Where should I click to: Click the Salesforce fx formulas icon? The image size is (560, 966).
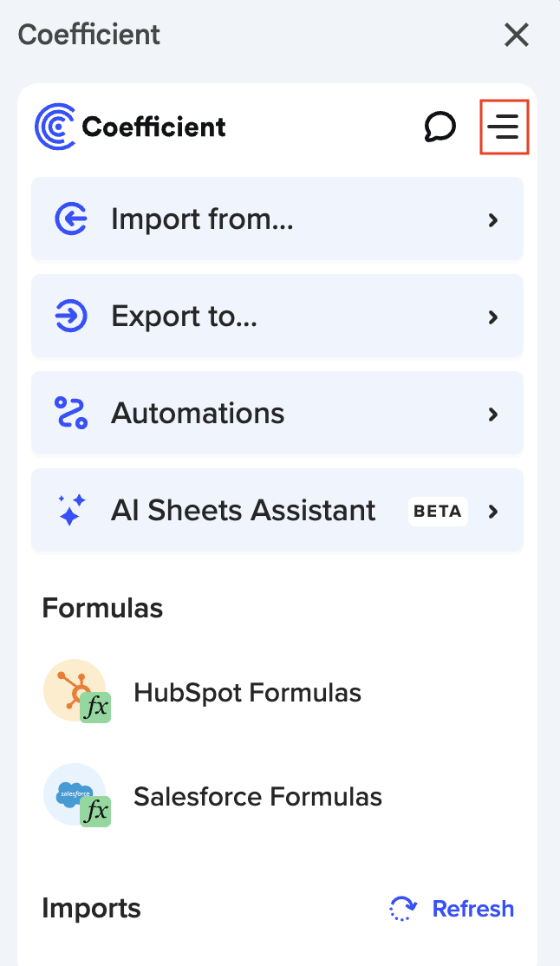[x=76, y=795]
